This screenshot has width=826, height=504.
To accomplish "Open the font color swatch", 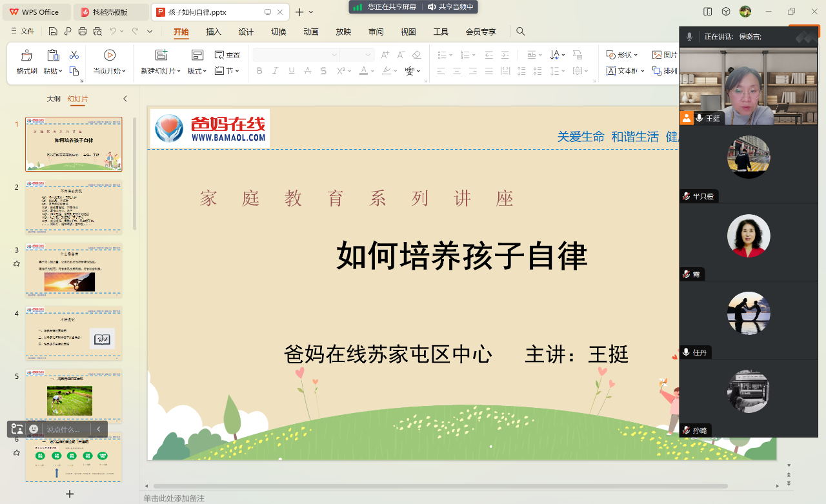I will (x=363, y=71).
